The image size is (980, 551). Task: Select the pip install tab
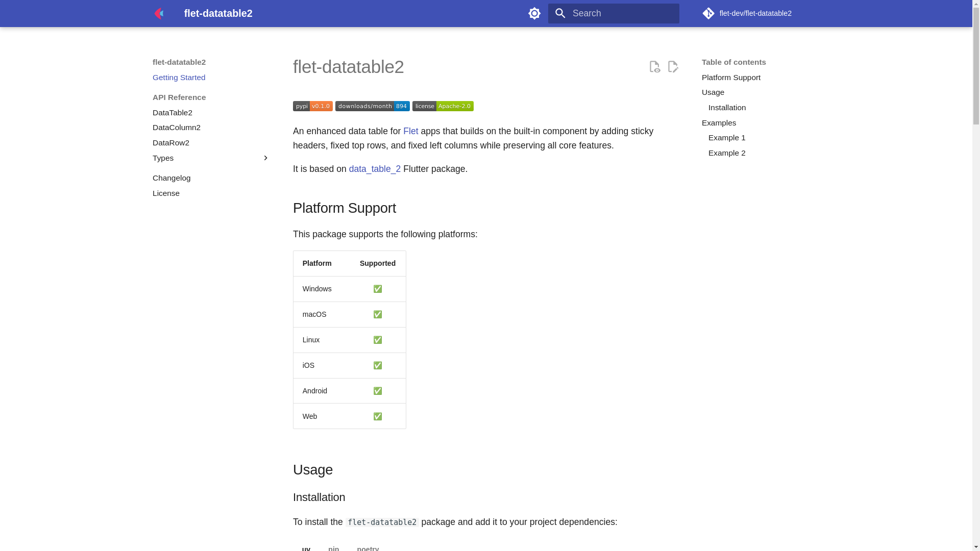[x=333, y=548]
